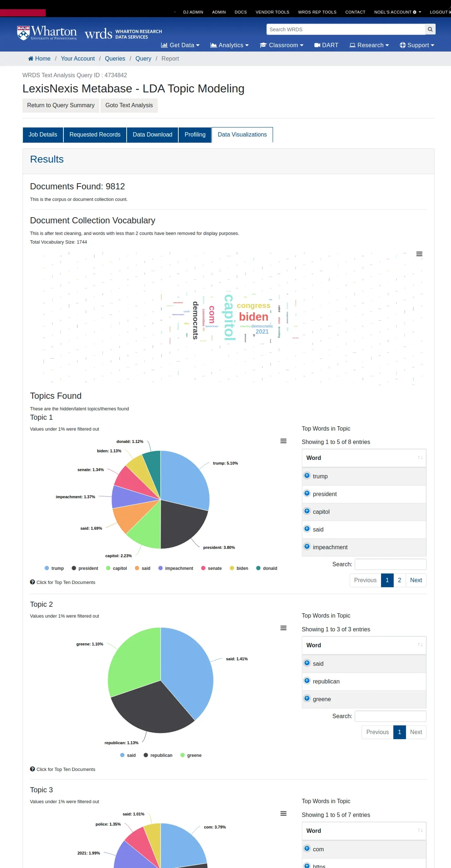Expand the 'trump' row plus icon
Screen dimensions: 451x868
(307, 476)
